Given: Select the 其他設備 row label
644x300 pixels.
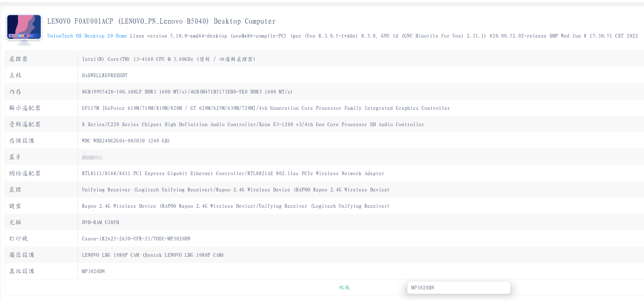Looking at the screenshot, I should point(22,271).
